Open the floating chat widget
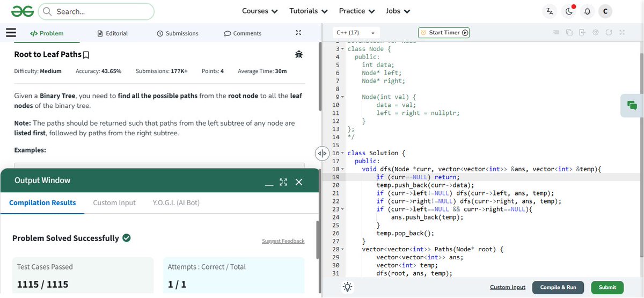 [632, 106]
